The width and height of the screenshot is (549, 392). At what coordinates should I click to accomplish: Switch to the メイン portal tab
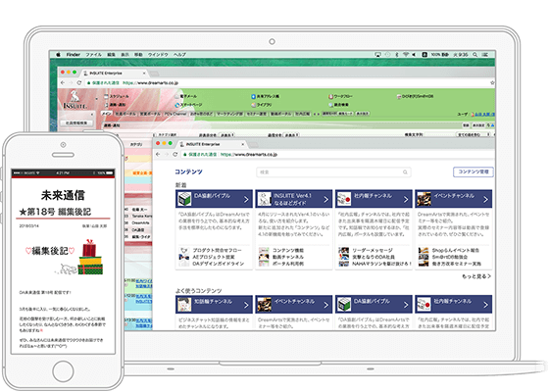click(107, 114)
